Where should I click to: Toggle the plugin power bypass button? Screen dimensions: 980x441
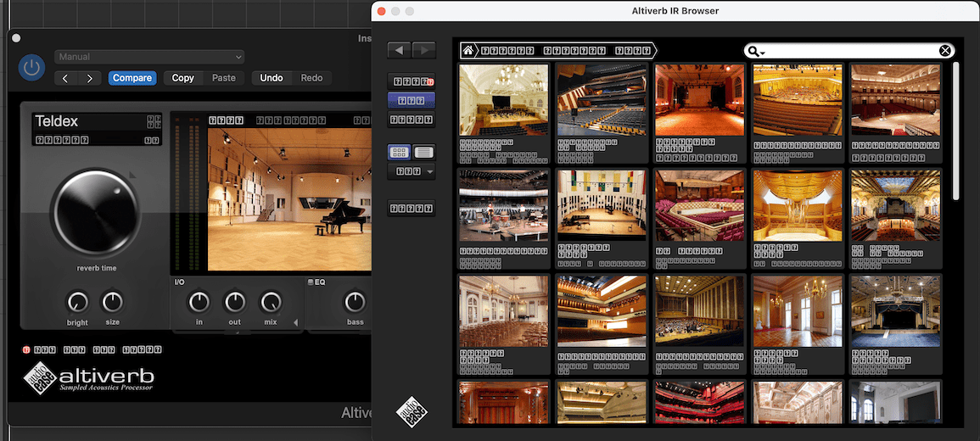tap(31, 68)
